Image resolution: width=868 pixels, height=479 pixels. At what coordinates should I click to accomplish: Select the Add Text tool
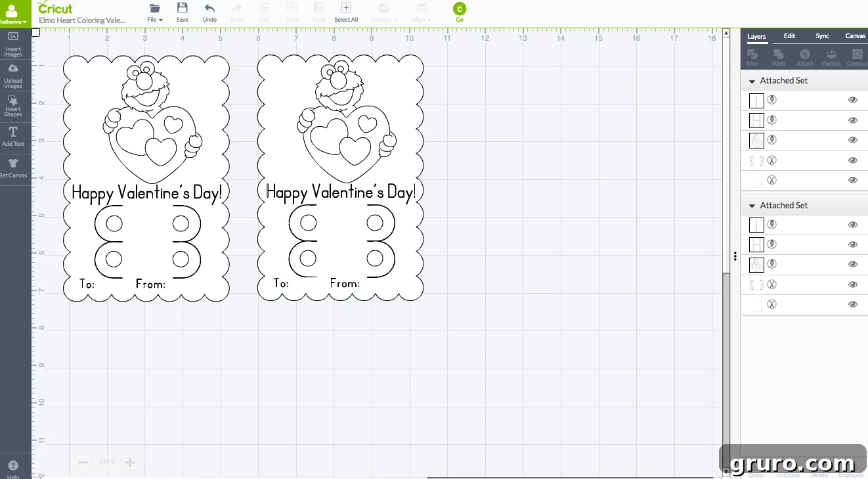point(13,137)
